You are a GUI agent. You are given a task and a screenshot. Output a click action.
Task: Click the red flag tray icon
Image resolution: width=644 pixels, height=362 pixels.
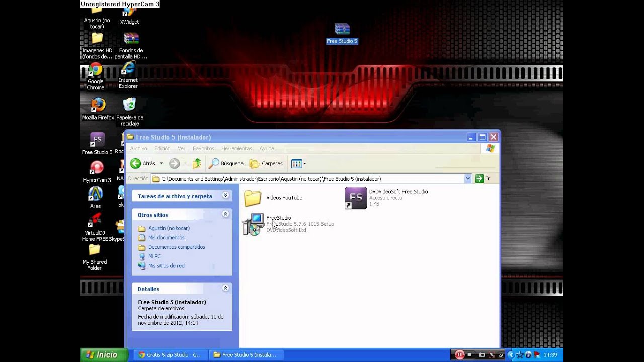537,355
